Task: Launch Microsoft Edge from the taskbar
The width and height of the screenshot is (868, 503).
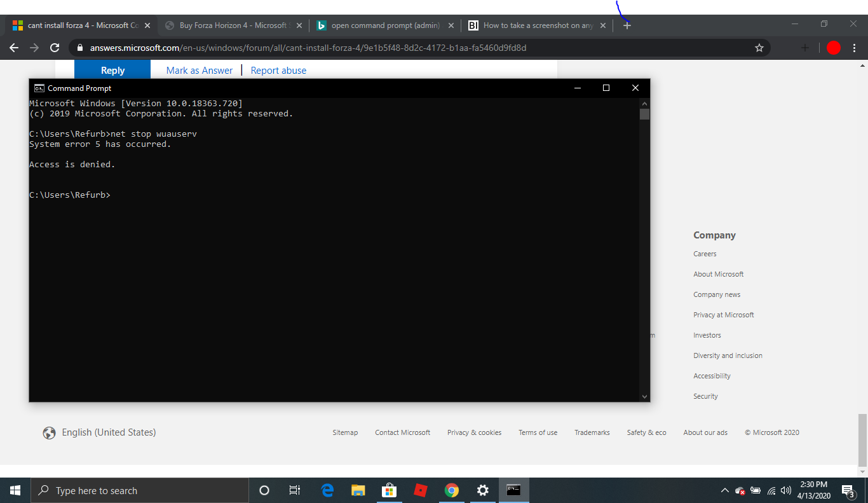Action: (327, 490)
